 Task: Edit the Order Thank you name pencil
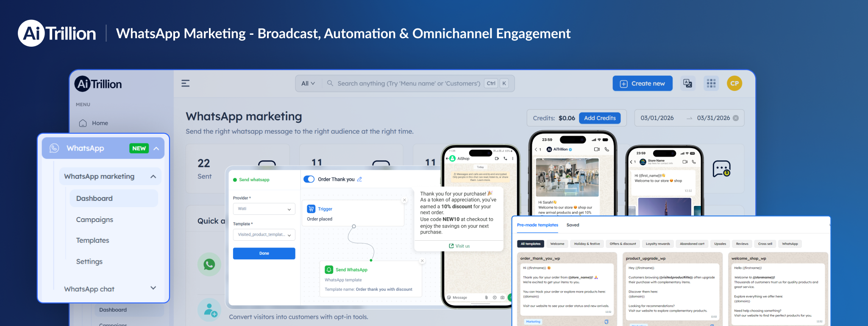(359, 179)
